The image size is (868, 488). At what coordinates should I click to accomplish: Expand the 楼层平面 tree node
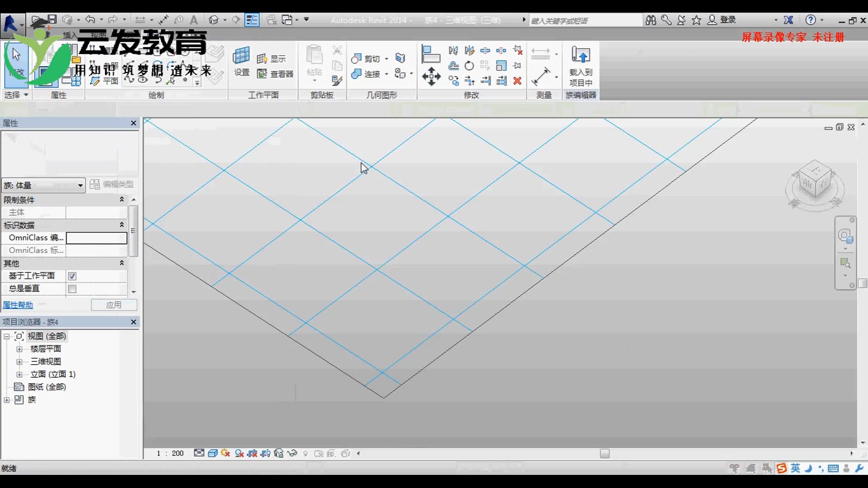[19, 349]
